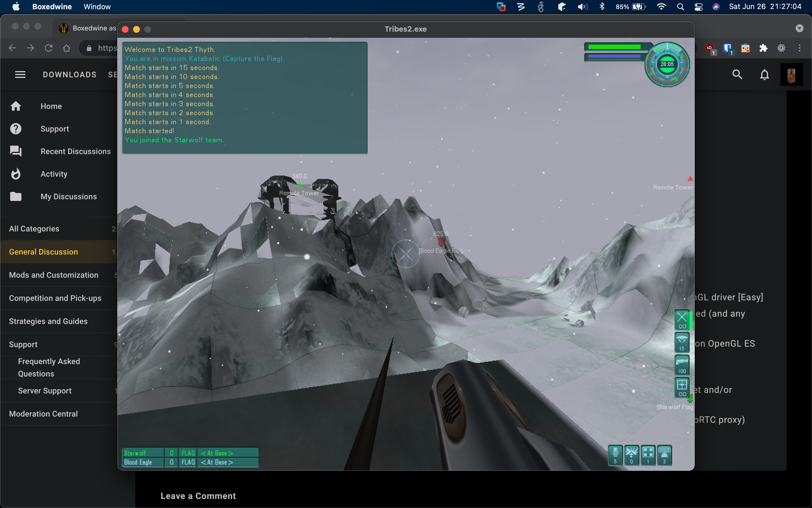
Task: Click the Home house icon
Action: 16,106
